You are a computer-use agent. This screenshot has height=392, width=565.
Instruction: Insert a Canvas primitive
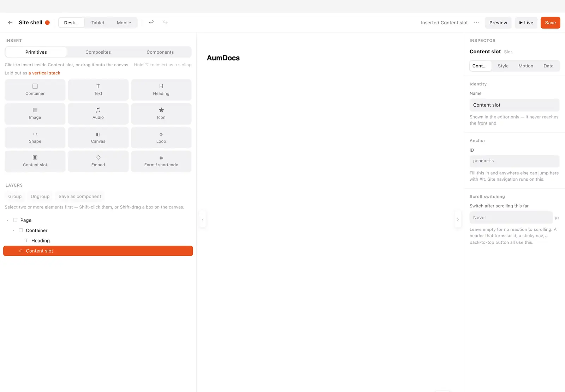[x=98, y=138]
